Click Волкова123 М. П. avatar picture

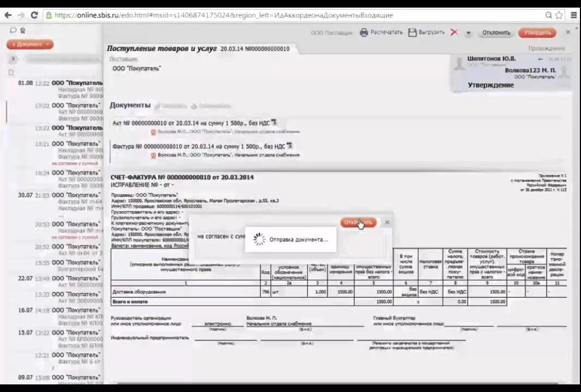tap(564, 71)
